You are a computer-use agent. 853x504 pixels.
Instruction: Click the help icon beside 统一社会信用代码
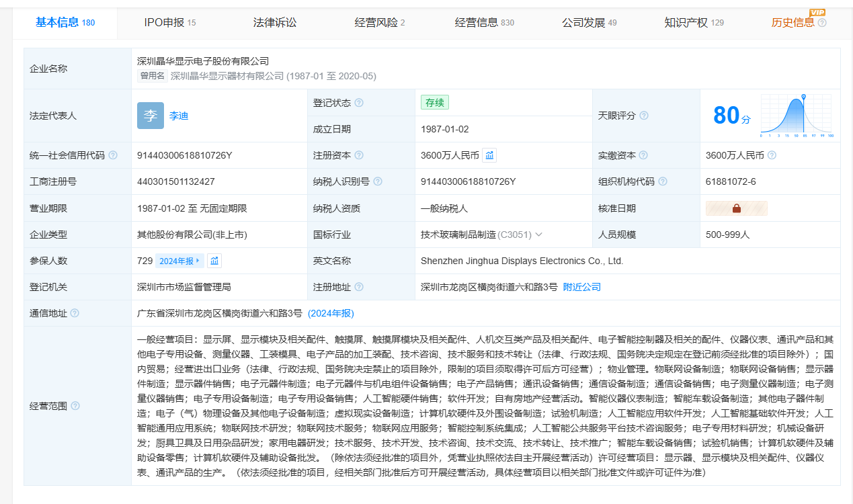(x=113, y=155)
